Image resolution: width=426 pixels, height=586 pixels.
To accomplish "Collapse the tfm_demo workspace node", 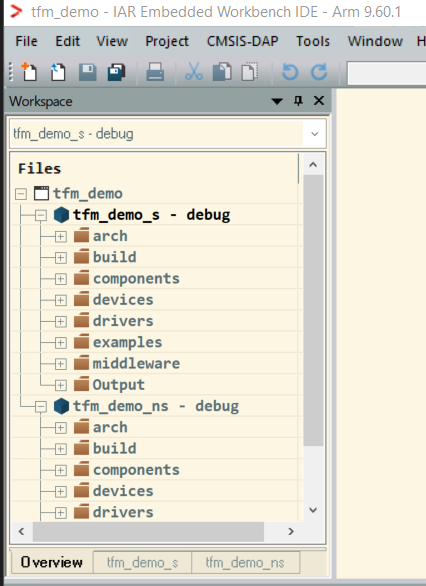I will [x=21, y=194].
